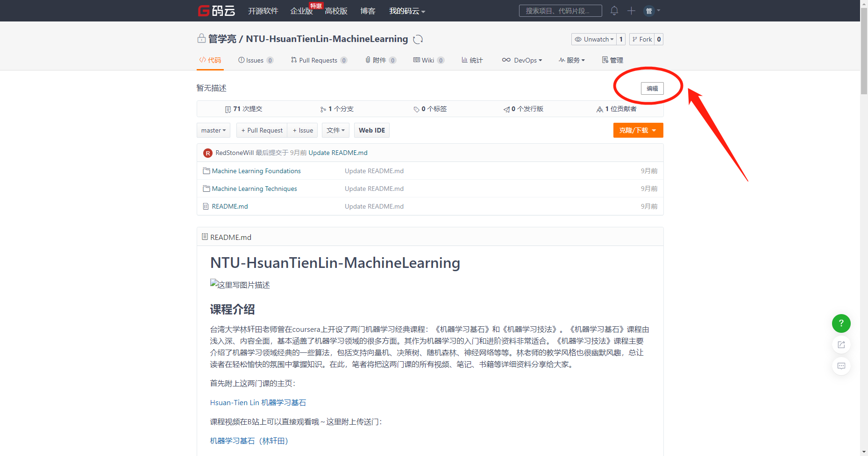The width and height of the screenshot is (868, 456).
Task: Click the fork count 0 button
Action: (x=659, y=39)
